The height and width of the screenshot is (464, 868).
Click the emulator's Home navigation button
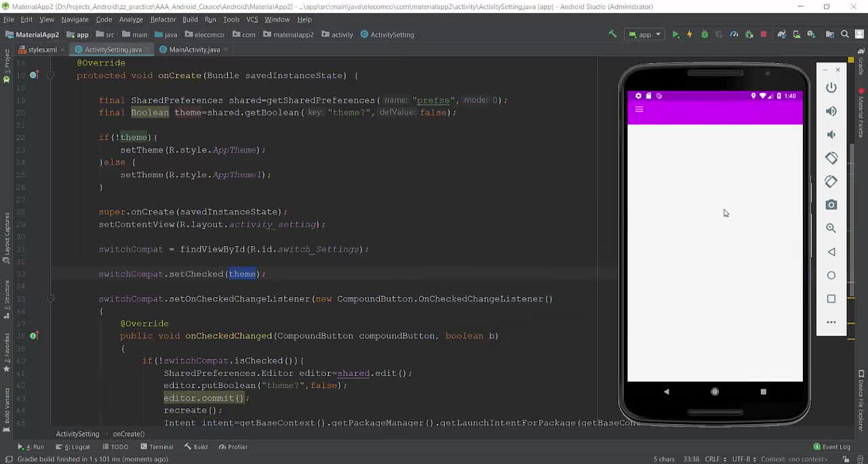pyautogui.click(x=714, y=391)
